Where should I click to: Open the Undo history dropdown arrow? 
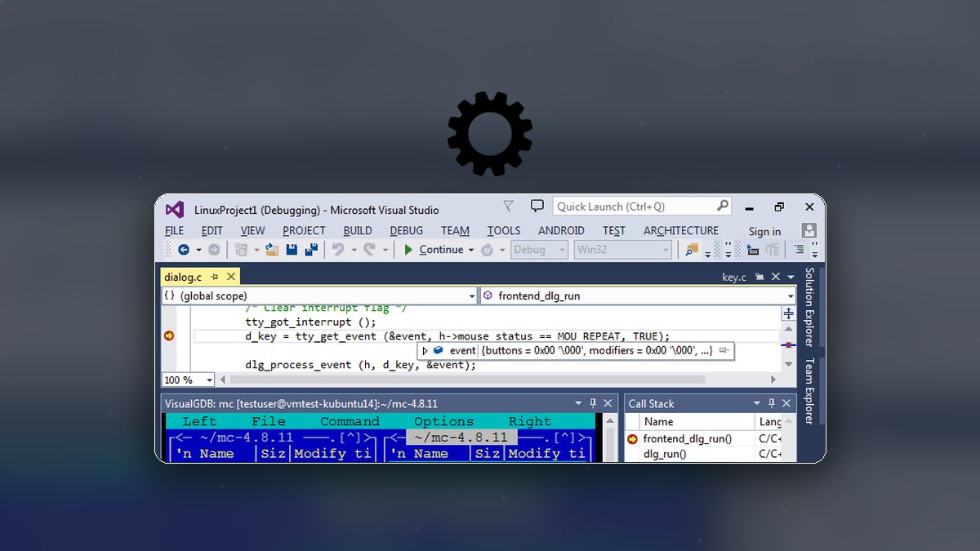click(x=354, y=251)
